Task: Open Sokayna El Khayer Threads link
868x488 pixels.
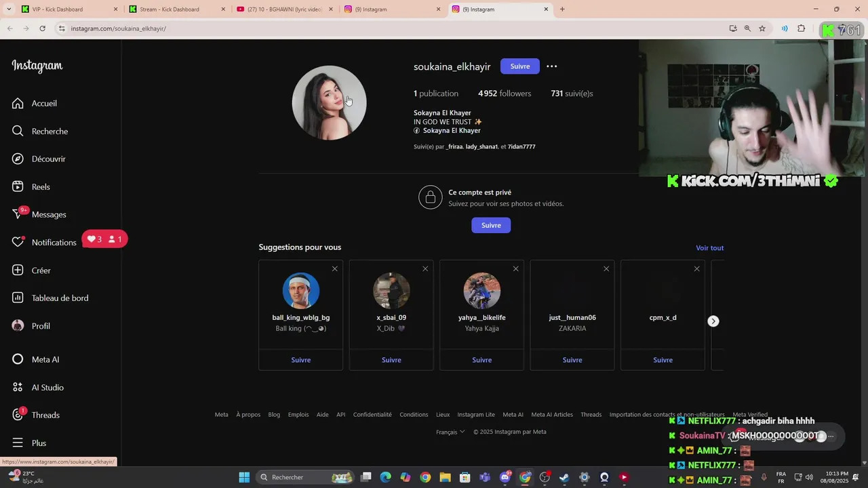Action: [448, 130]
